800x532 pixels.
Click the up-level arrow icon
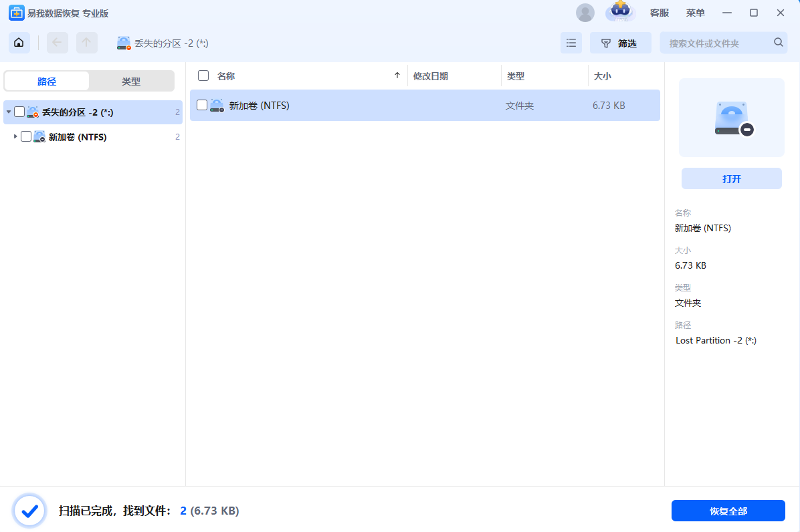[x=87, y=43]
